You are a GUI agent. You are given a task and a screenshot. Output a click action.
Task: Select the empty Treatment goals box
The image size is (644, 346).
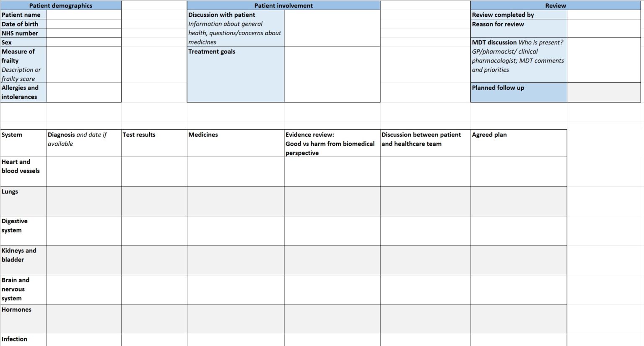coord(332,74)
